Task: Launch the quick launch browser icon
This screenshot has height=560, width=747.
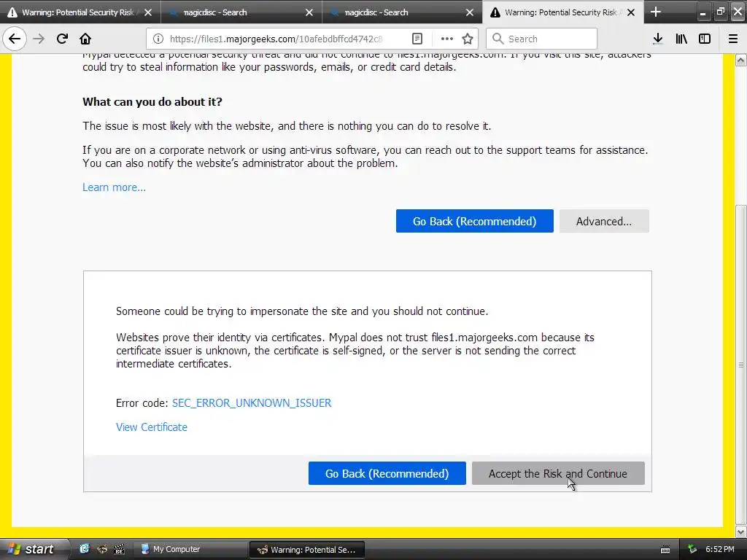Action: 85,549
